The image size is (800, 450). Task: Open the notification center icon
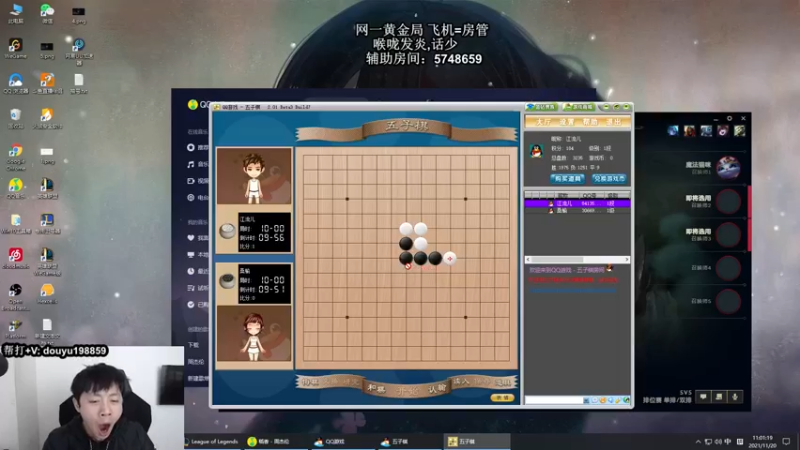[786, 441]
